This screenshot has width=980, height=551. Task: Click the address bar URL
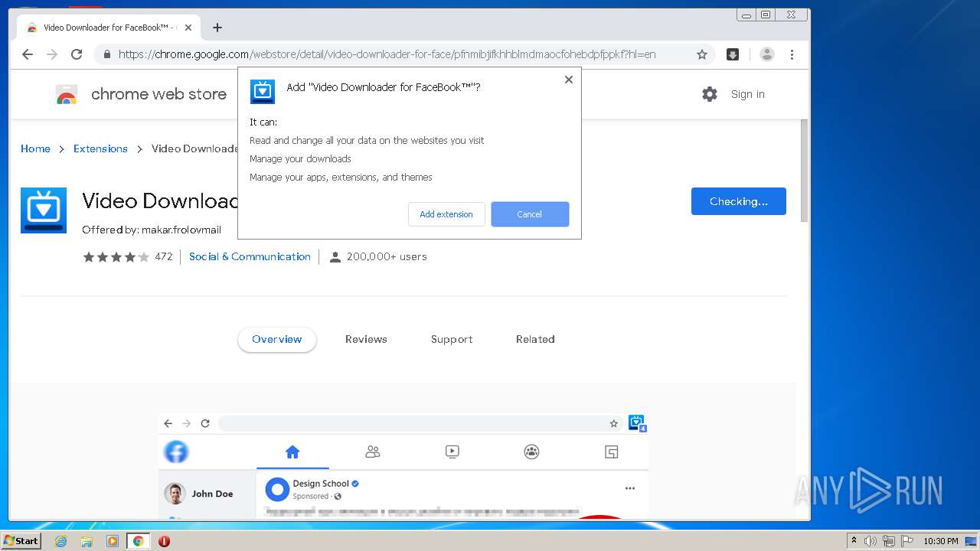point(387,54)
